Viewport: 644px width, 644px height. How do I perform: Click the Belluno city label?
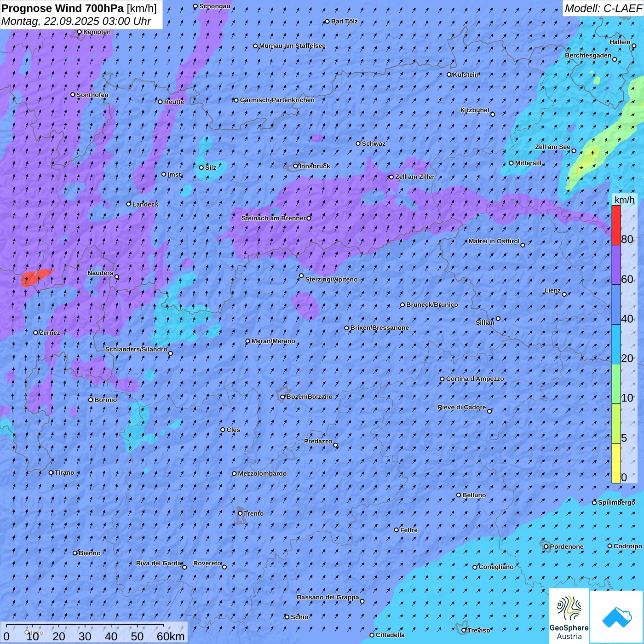pos(474,495)
